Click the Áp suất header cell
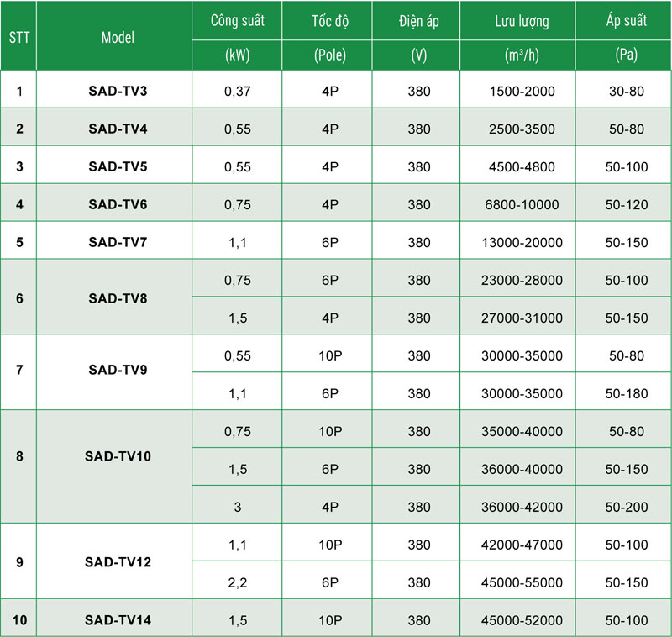This screenshot has height=637, width=672. [x=625, y=21]
